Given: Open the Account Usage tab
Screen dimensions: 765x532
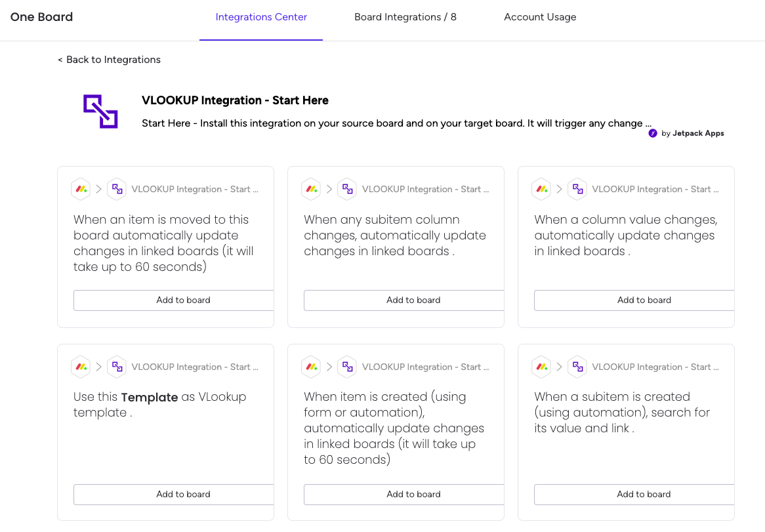Looking at the screenshot, I should click(x=540, y=17).
